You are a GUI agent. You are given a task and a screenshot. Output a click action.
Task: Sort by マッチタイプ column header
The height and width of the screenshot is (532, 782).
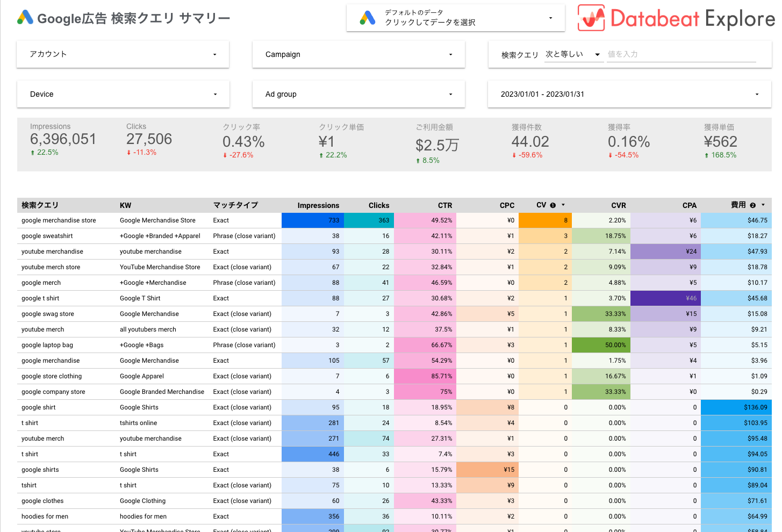235,205
